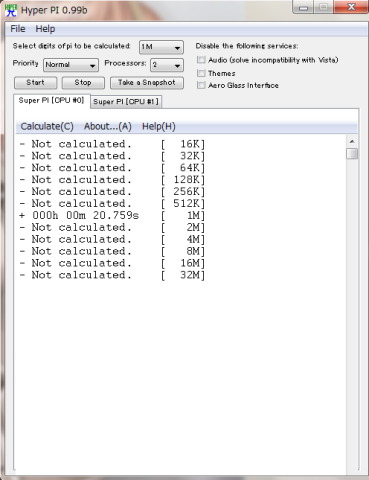Viewport: 369px width, 480px height.
Task: Click the Not calculated 4M row
Action: [112, 239]
